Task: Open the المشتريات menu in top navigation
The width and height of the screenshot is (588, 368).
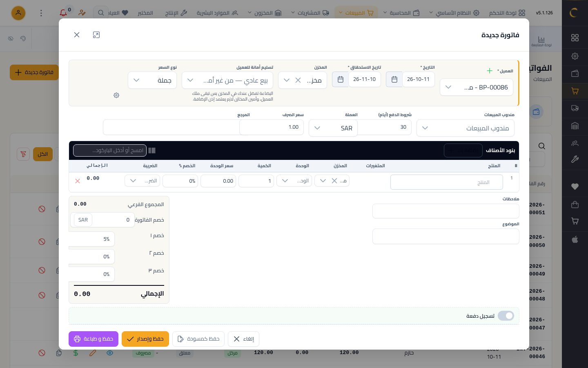Action: click(310, 13)
